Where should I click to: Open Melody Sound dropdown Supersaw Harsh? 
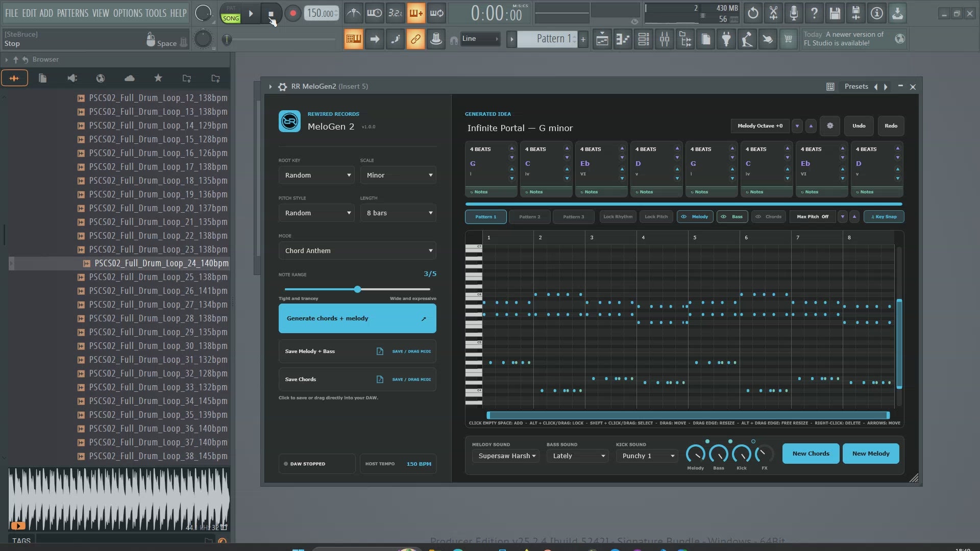(505, 456)
